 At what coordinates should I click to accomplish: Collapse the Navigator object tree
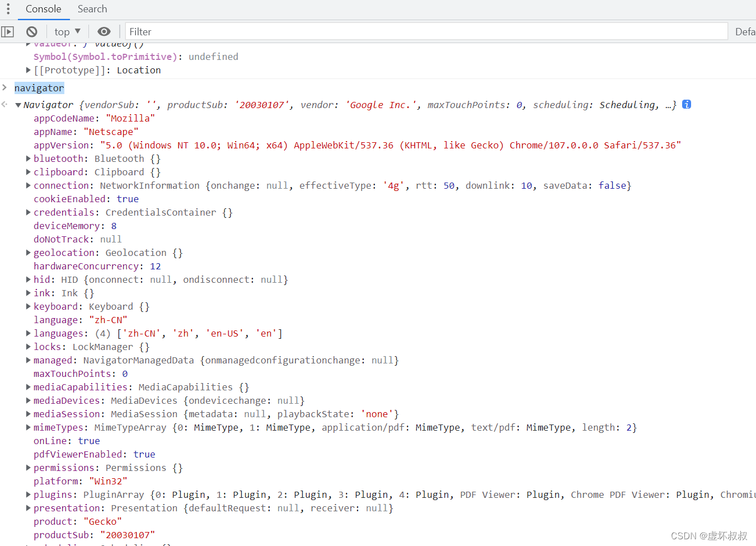tap(18, 105)
